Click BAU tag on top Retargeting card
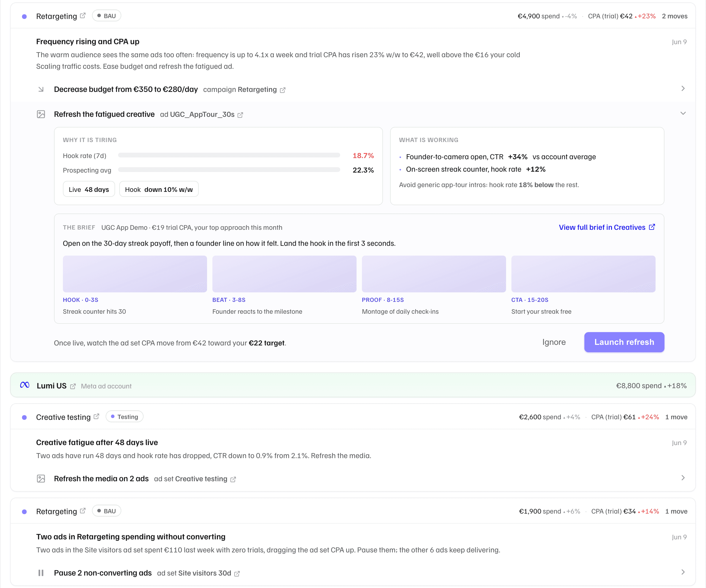This screenshot has width=706, height=588. point(106,16)
